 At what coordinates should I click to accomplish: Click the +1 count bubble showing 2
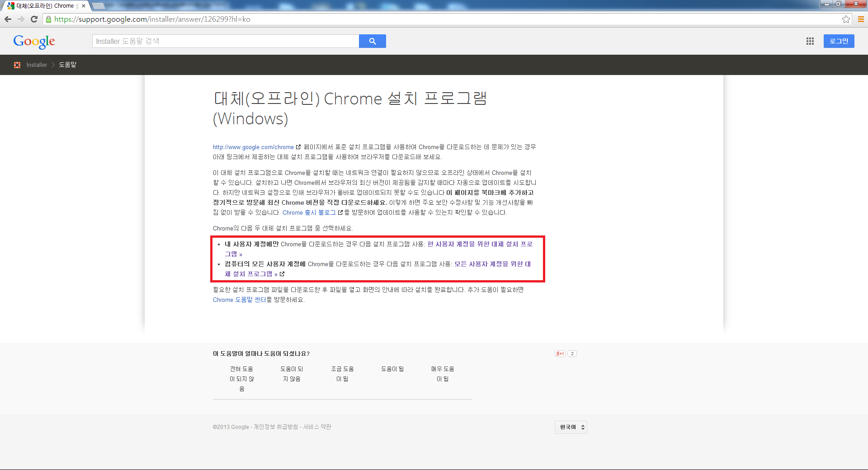572,354
